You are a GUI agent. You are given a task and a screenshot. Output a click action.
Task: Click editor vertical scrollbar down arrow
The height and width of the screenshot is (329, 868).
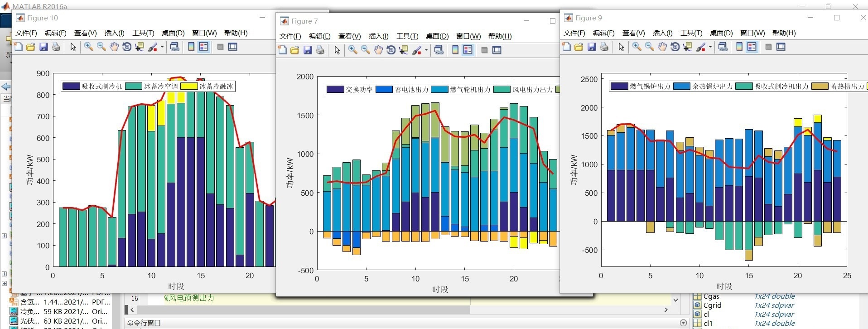pyautogui.click(x=675, y=300)
